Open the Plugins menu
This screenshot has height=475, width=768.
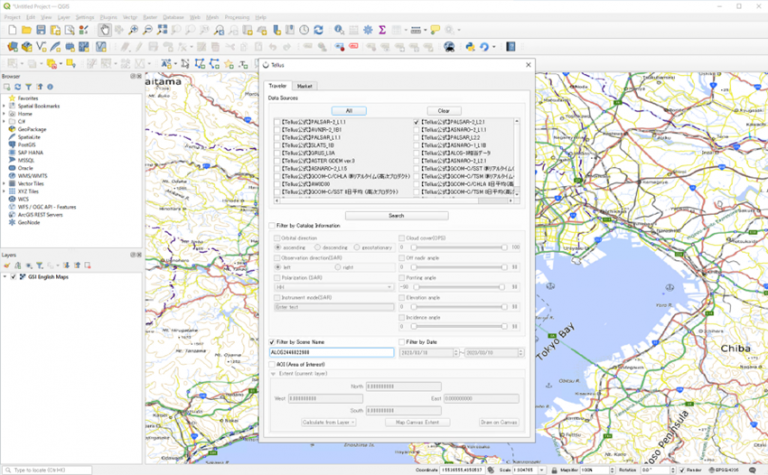click(x=109, y=17)
